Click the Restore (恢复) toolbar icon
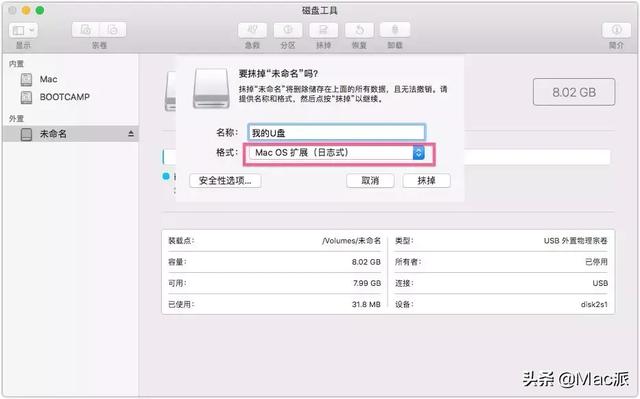 click(359, 30)
